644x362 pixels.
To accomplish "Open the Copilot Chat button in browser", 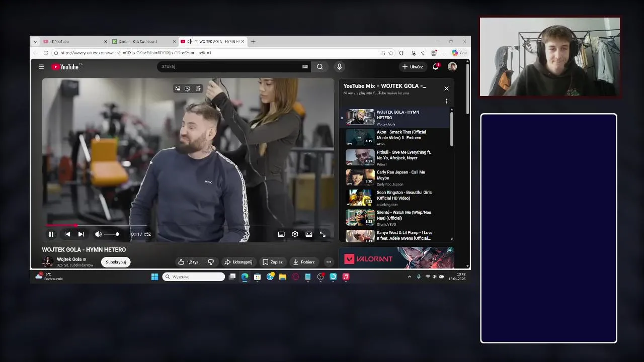I will [x=459, y=53].
